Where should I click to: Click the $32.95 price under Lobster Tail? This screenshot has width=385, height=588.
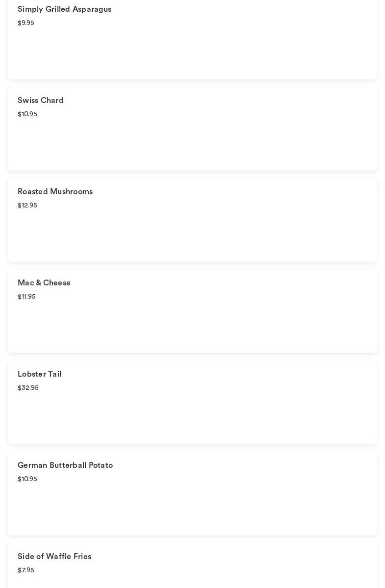(28, 388)
